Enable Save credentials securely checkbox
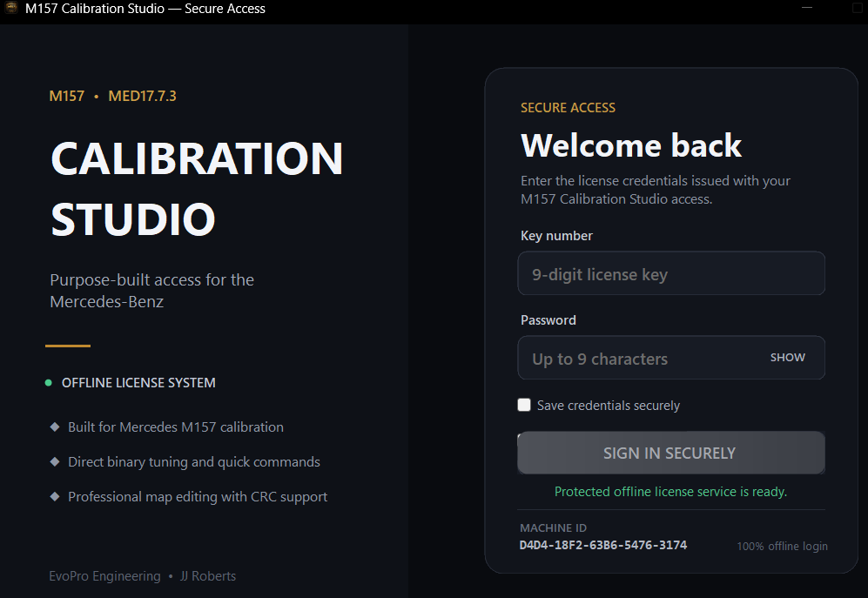The height and width of the screenshot is (598, 868). (x=524, y=405)
